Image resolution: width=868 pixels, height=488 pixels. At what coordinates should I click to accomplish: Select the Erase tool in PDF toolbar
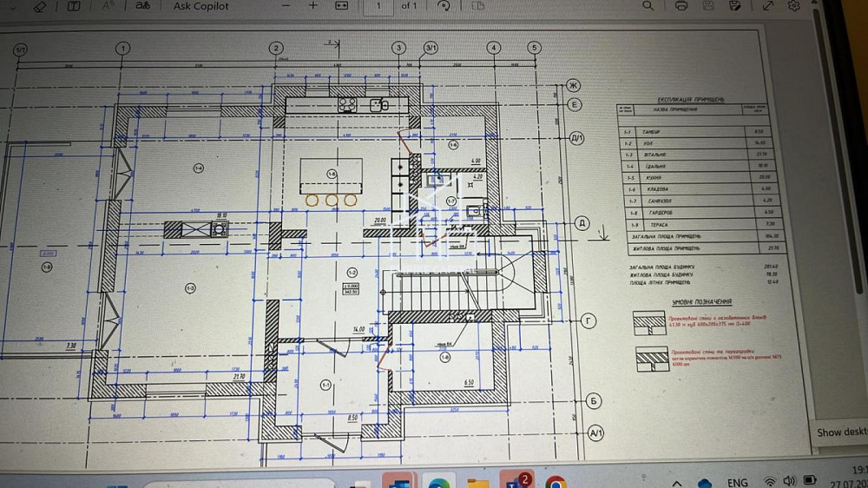pyautogui.click(x=38, y=6)
